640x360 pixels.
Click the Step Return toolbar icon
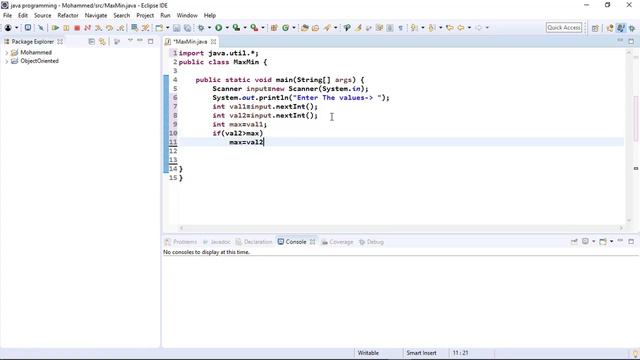click(x=120, y=28)
